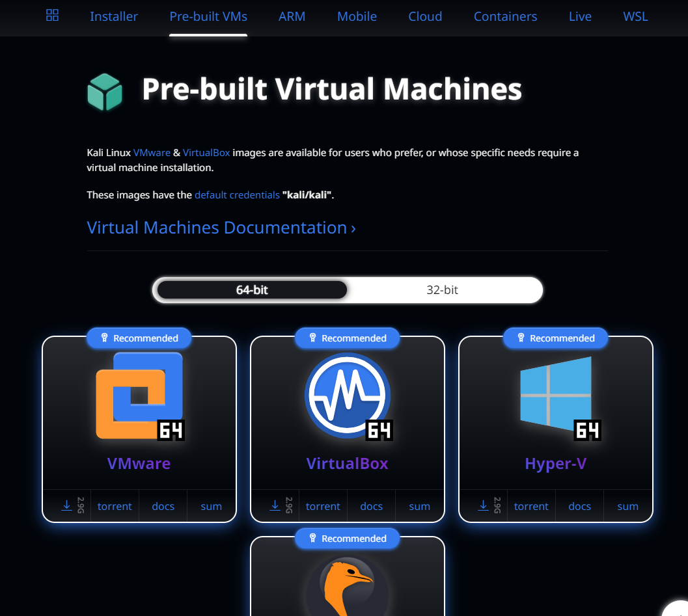The height and width of the screenshot is (616, 688).
Task: Click the Recommended badge on the VMware card
Action: click(x=139, y=338)
